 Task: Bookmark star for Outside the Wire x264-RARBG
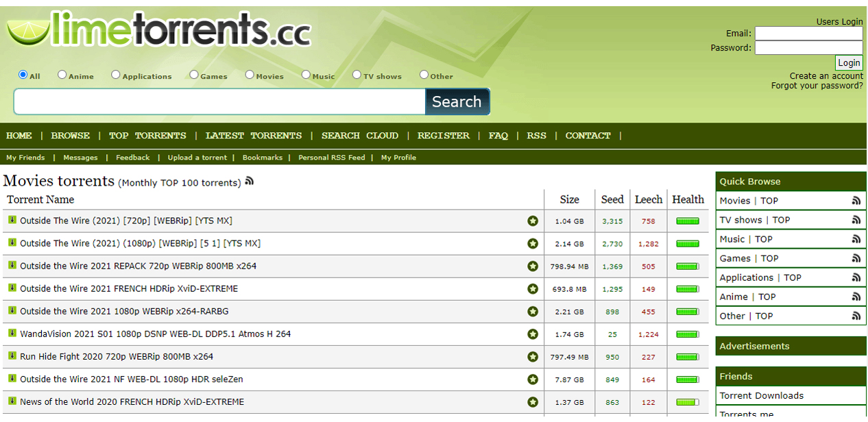coord(533,311)
